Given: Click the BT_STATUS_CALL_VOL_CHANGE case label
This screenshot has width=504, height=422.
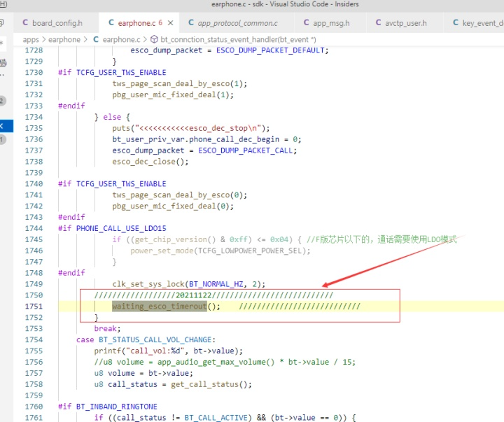Looking at the screenshot, I should [155, 339].
